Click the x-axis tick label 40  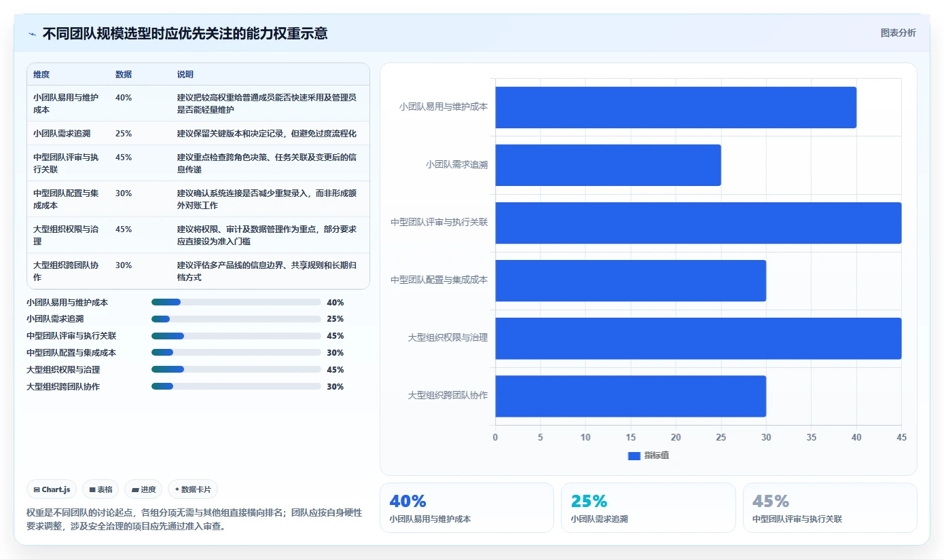[x=856, y=438]
